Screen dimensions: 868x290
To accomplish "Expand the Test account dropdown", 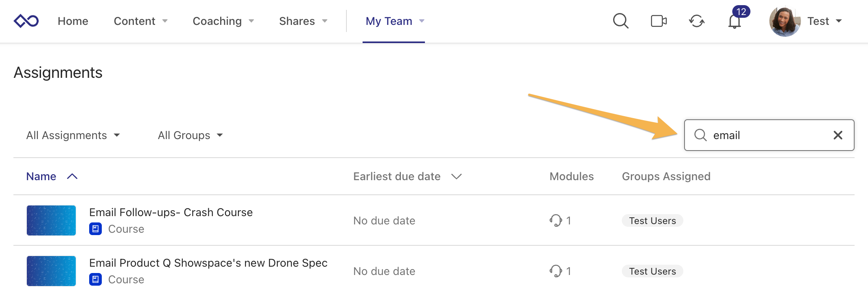I will (x=824, y=21).
